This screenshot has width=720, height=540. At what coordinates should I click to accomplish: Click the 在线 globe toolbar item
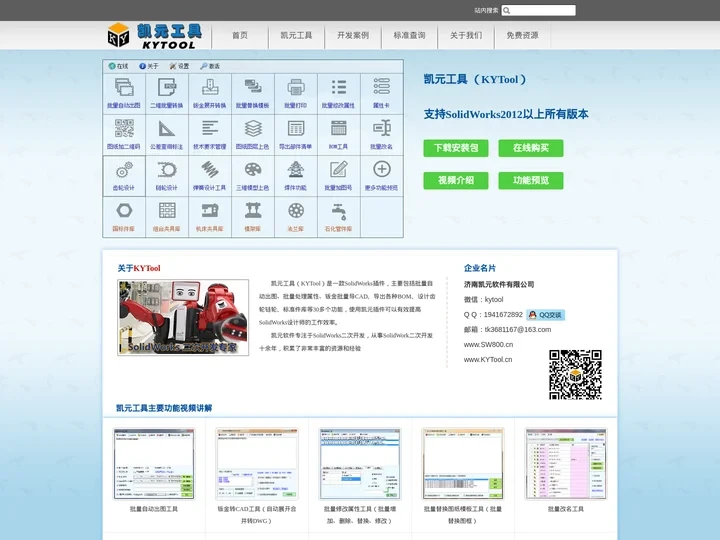[118, 66]
